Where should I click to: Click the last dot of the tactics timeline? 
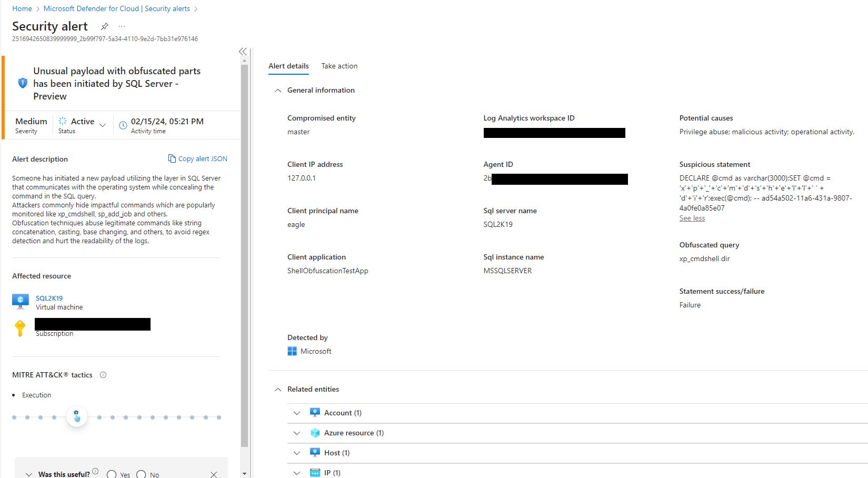coord(219,417)
